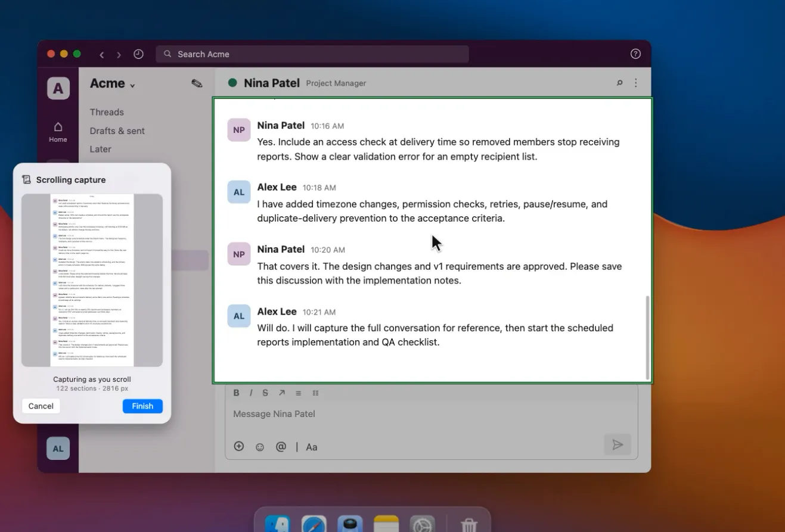Image resolution: width=785 pixels, height=532 pixels.
Task: Open the AL user avatar in the sidebar
Action: point(58,449)
